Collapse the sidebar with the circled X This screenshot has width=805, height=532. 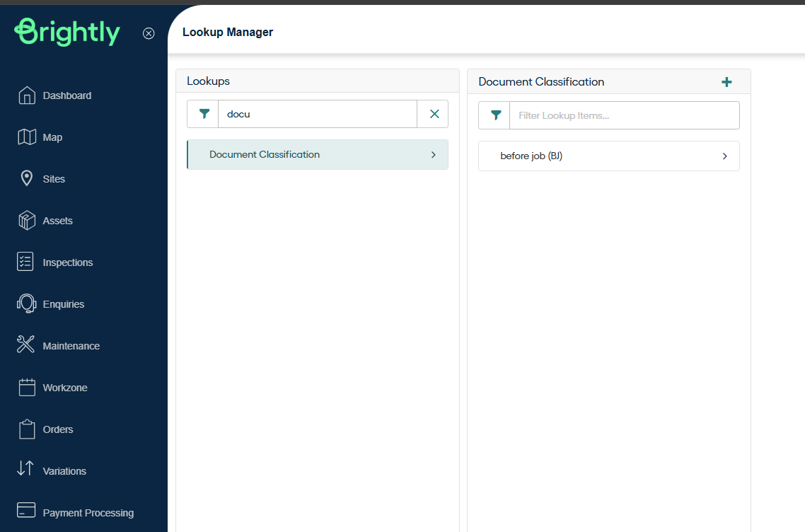[x=149, y=33]
